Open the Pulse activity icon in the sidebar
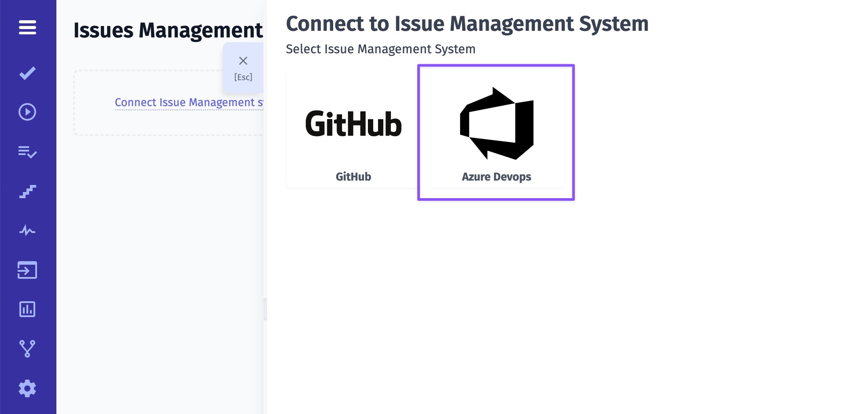The height and width of the screenshot is (414, 868). [x=27, y=230]
